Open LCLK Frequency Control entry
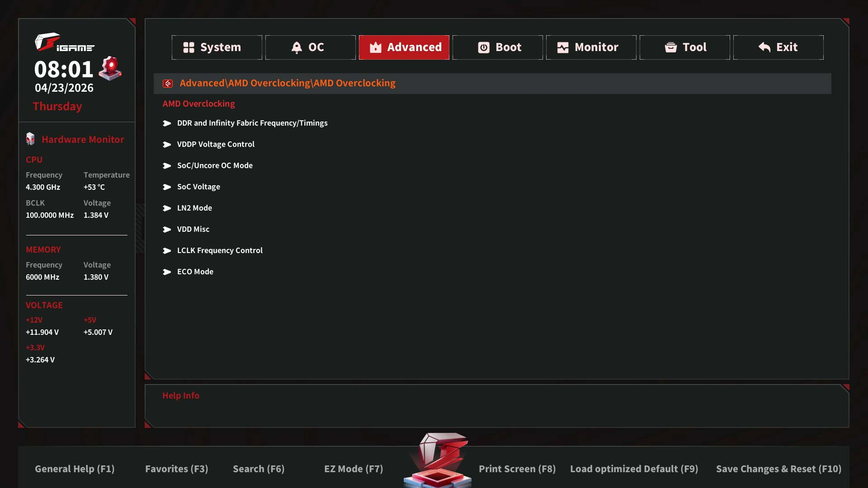This screenshot has height=488, width=868. (x=220, y=250)
